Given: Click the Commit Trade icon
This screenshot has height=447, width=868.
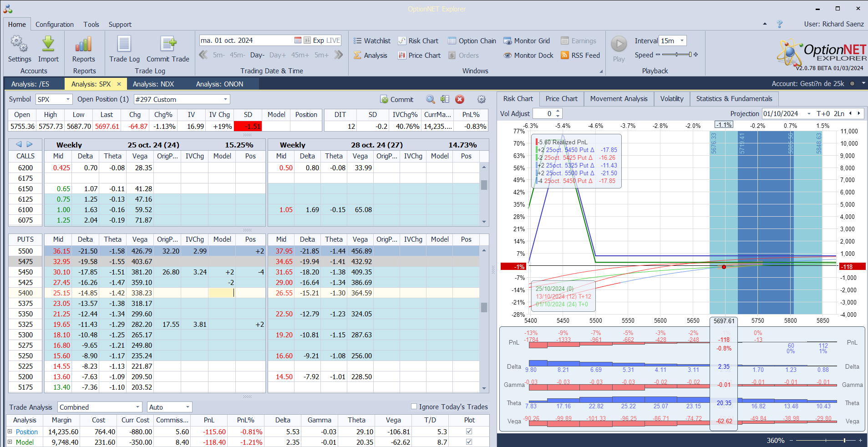Looking at the screenshot, I should tap(168, 44).
